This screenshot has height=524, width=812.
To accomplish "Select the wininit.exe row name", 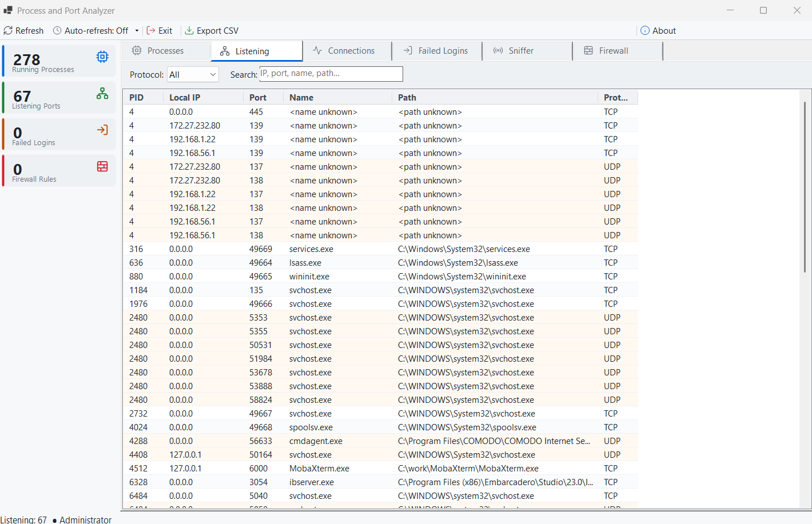I will coord(309,277).
